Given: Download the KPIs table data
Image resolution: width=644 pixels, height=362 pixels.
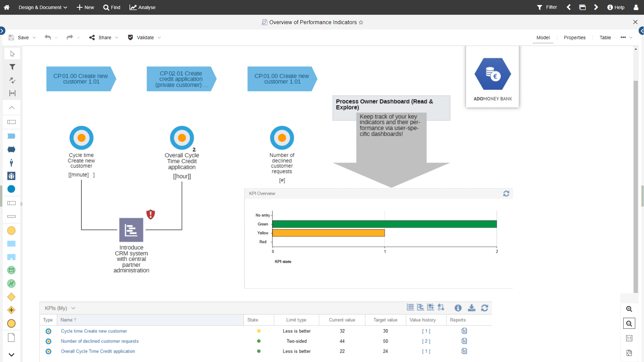Looking at the screenshot, I should tap(472, 308).
